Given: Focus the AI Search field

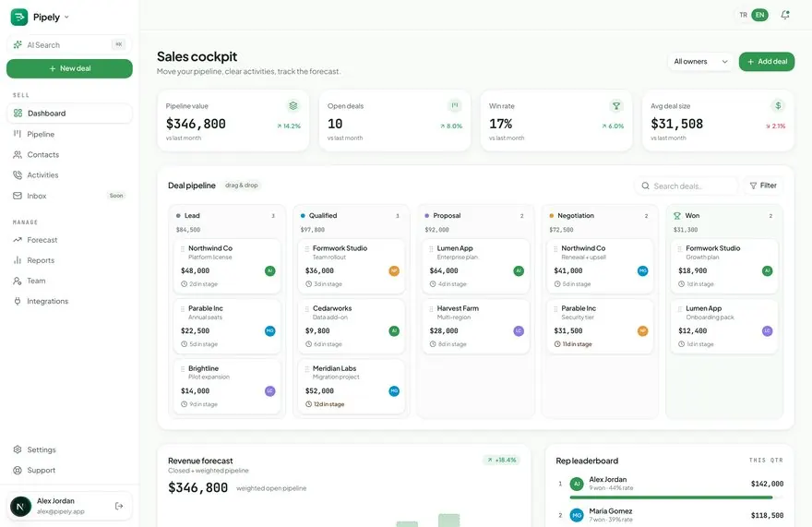Looking at the screenshot, I should pos(69,45).
